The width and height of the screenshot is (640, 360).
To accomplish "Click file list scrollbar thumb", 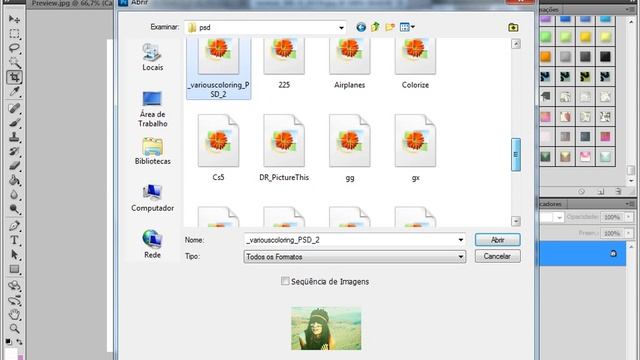I will click(x=516, y=155).
